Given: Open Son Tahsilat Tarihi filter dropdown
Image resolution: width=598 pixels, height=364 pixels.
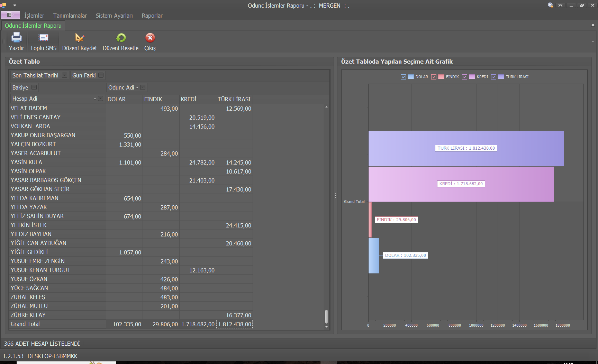Looking at the screenshot, I should coord(64,75).
